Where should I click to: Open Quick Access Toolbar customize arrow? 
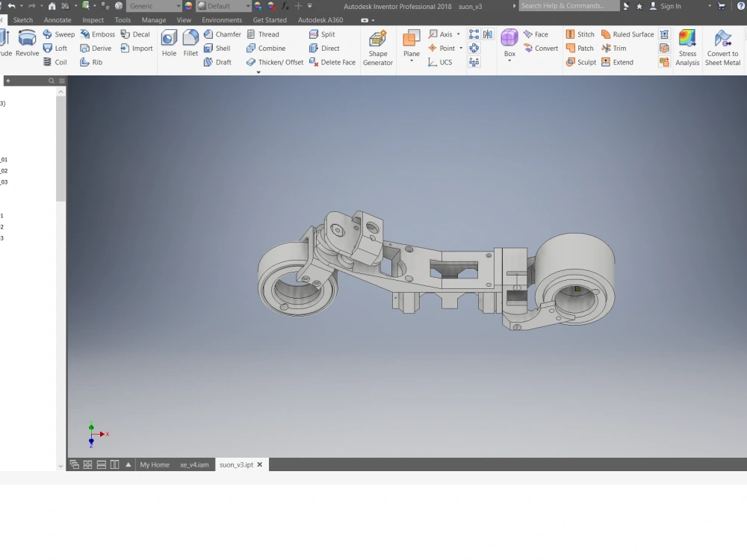click(x=310, y=6)
